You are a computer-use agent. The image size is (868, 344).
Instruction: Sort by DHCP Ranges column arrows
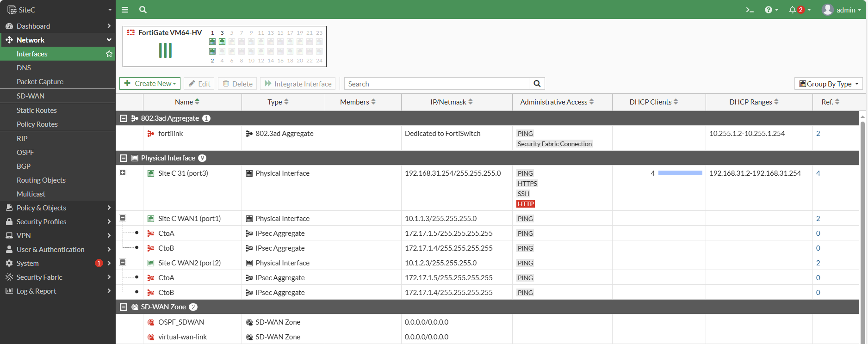coord(776,102)
